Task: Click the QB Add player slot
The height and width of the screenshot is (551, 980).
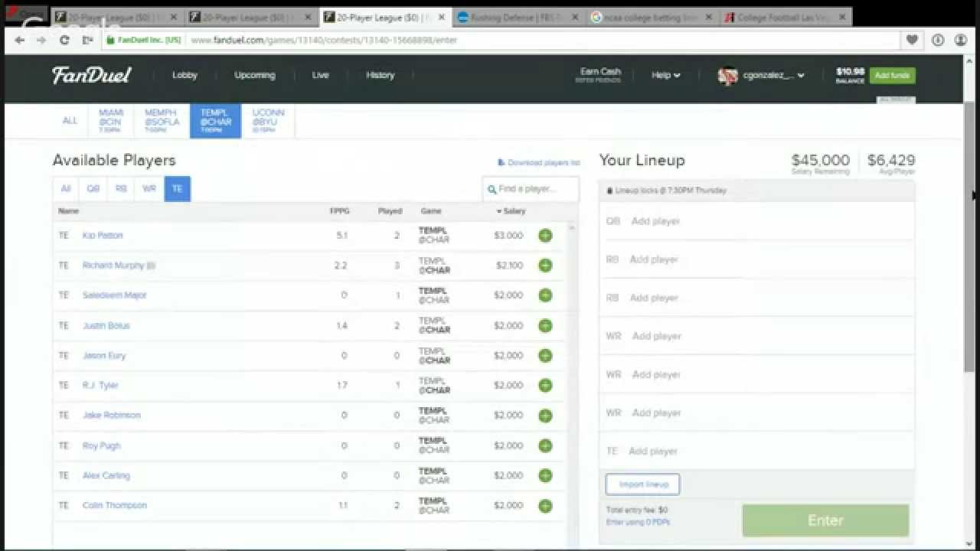Action: 756,221
